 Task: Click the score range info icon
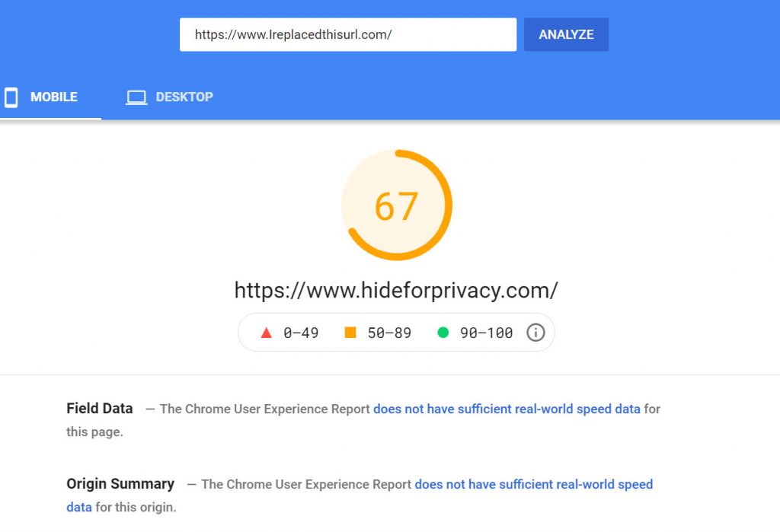535,333
